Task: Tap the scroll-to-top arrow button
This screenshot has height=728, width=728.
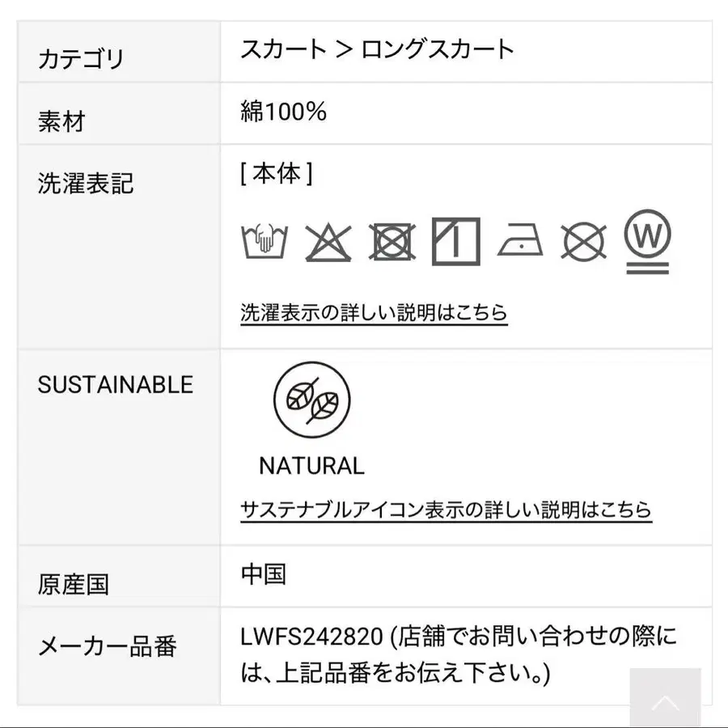Action: tap(666, 698)
